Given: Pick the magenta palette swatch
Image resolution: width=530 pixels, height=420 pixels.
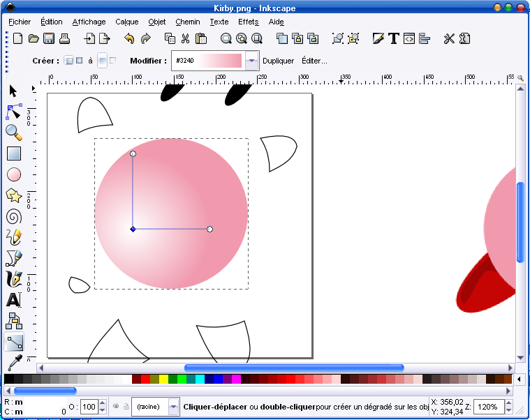Looking at the screenshot, I should pyautogui.click(x=236, y=379).
